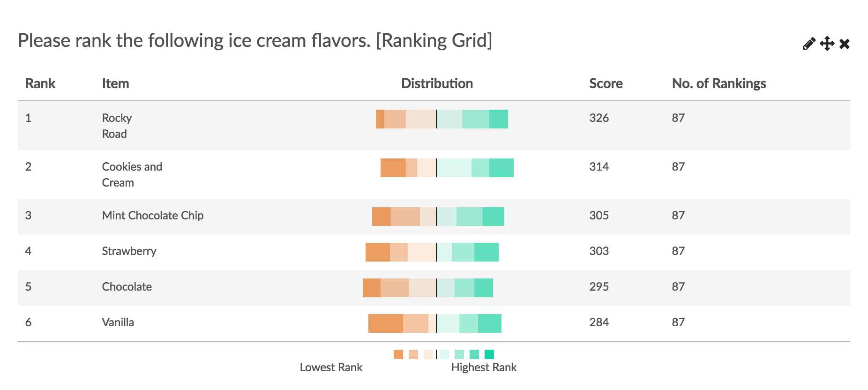Select the Cookies and Cream item label

[x=132, y=174]
